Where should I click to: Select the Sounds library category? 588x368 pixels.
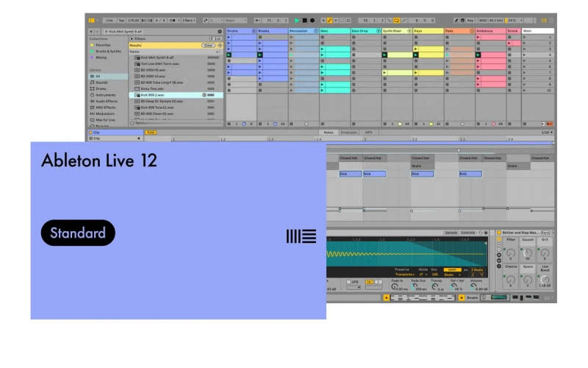coord(101,82)
